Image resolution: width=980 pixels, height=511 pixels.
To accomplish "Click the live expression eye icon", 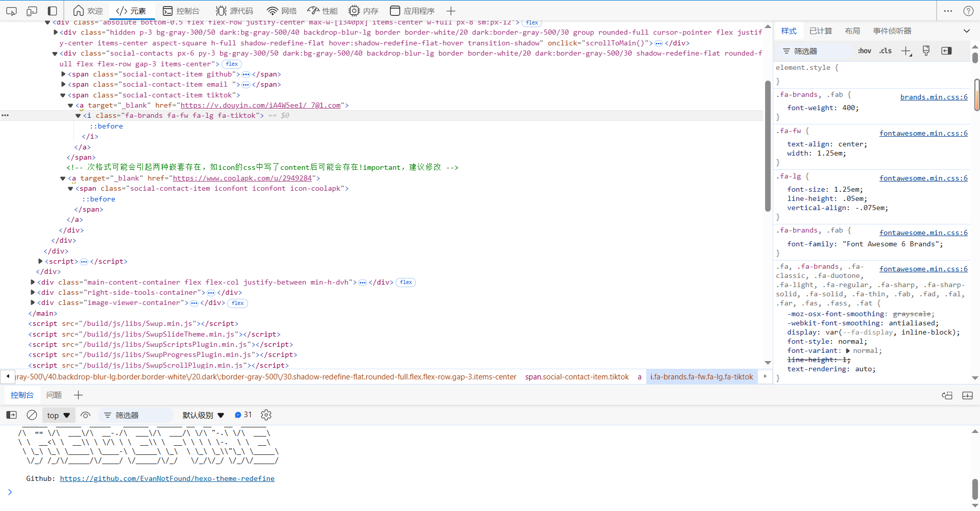I will pyautogui.click(x=86, y=415).
